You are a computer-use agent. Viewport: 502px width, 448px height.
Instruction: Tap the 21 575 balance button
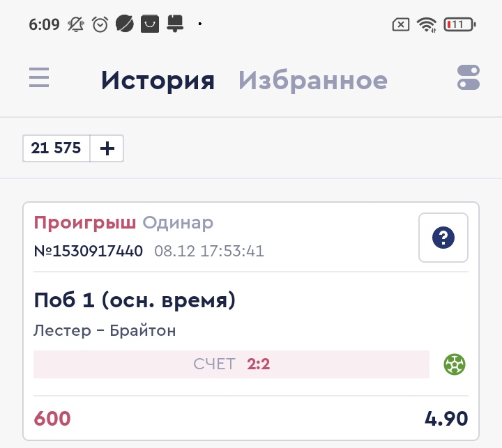[x=56, y=148]
